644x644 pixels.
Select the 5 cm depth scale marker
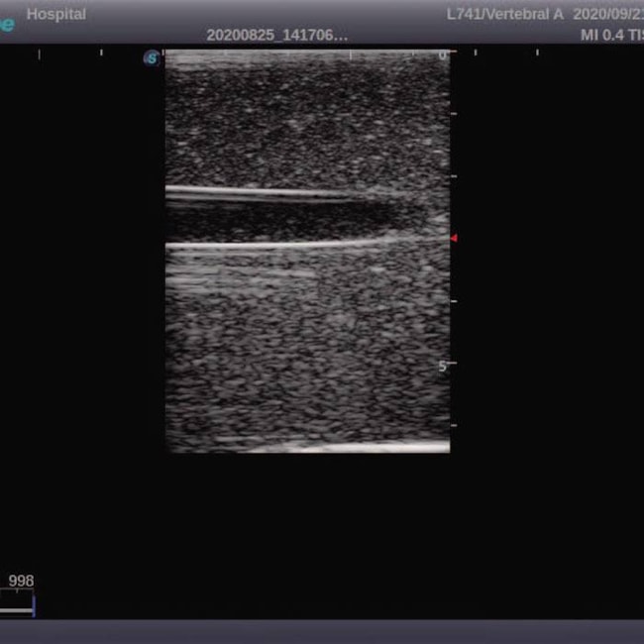click(x=443, y=367)
